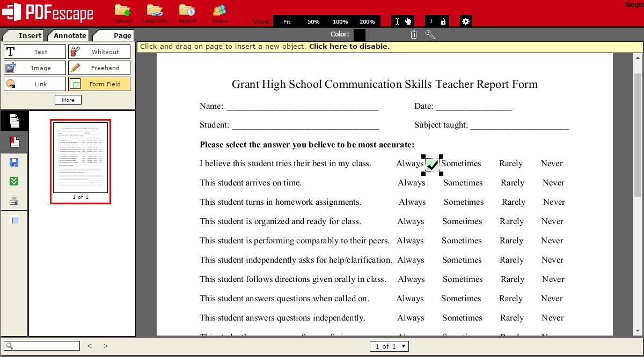This screenshot has height=357, width=644.
Task: Click 'Always' in the performing comparably row
Action: coord(410,241)
